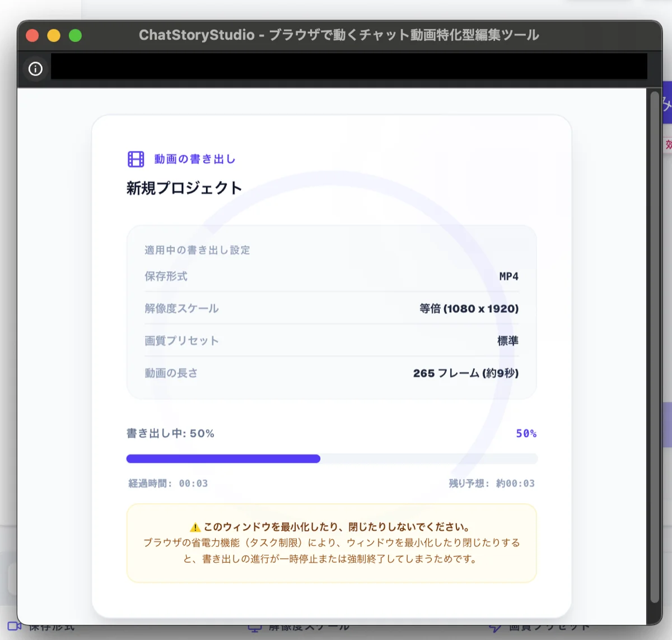The image size is (672, 640).
Task: Click the 等倍 (1080 x 1920) value
Action: coord(469,308)
